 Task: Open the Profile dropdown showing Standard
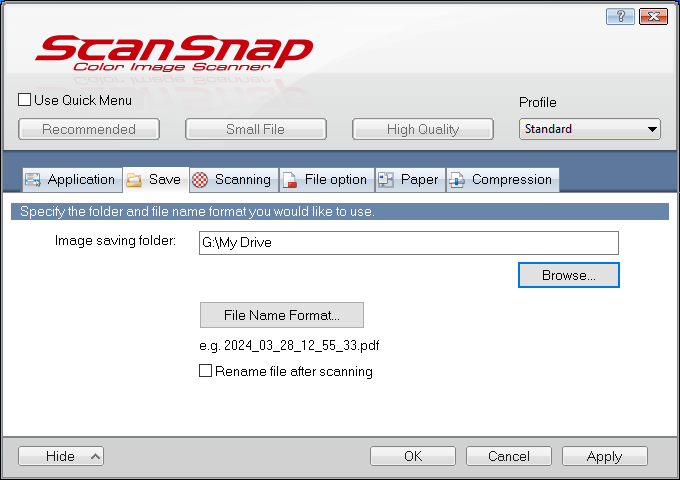tap(589, 129)
